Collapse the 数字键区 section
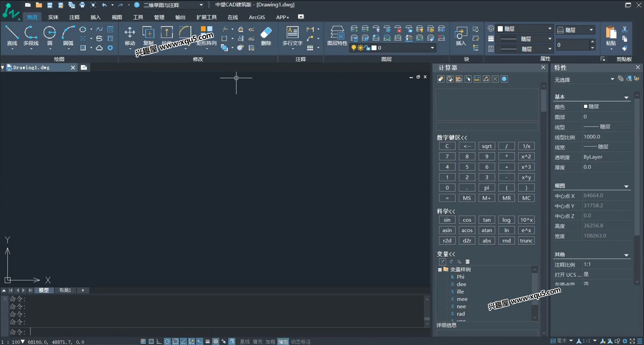This screenshot has width=644, height=345. pos(452,137)
